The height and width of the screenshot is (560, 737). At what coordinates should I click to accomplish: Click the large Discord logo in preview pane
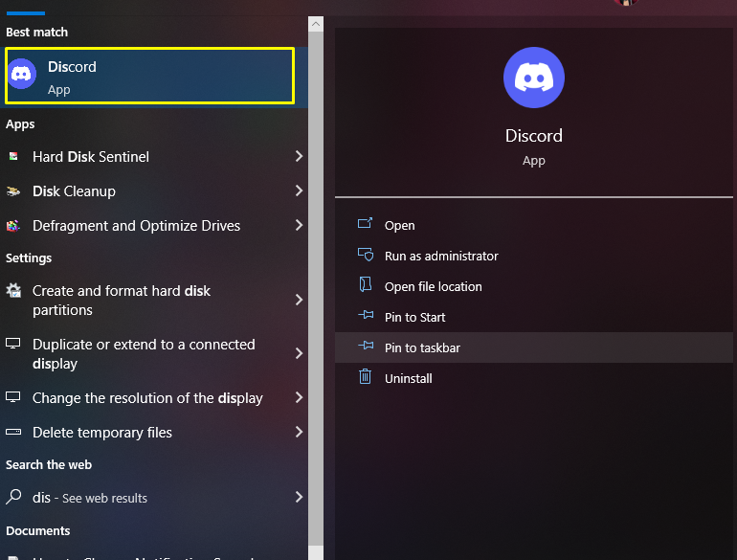(x=533, y=78)
